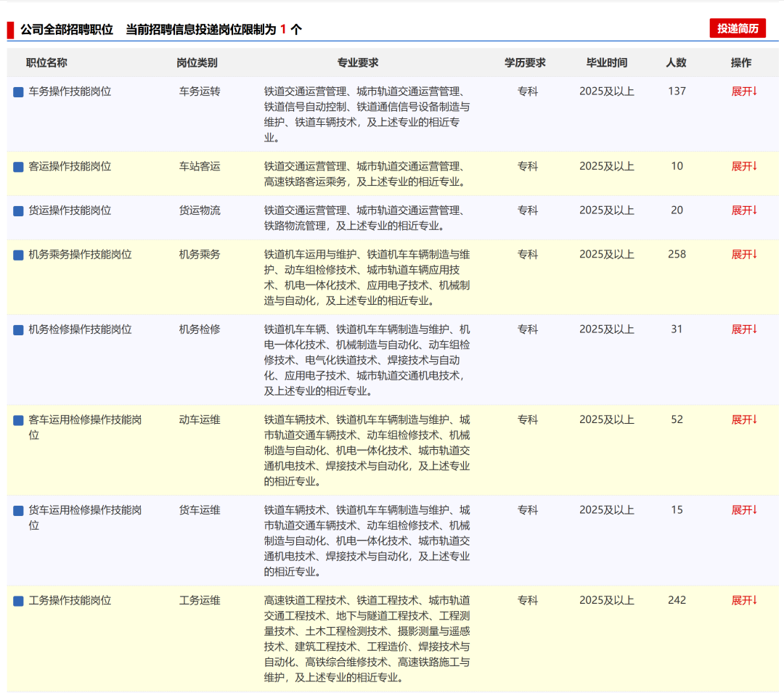Click the red 投递简历 button
The height and width of the screenshot is (693, 784).
click(x=738, y=28)
